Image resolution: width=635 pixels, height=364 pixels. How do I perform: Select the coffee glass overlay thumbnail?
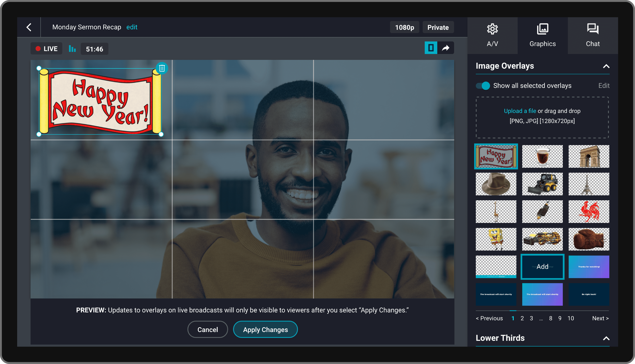[x=542, y=156]
